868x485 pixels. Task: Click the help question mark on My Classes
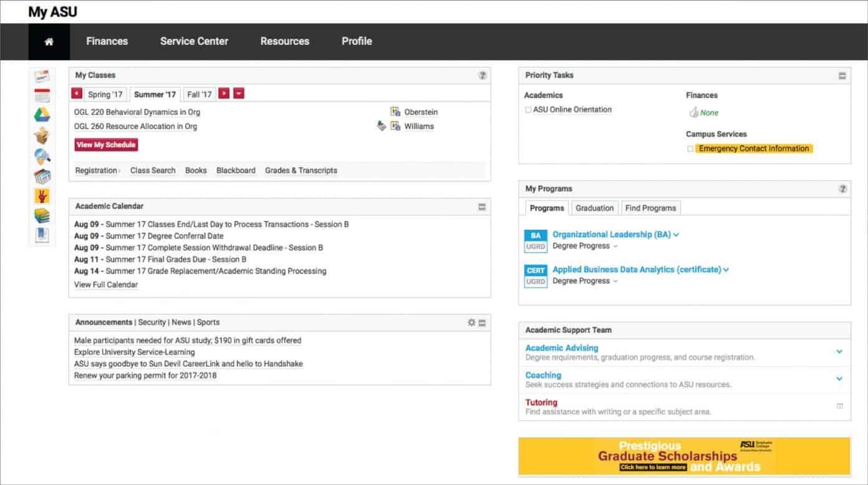pyautogui.click(x=482, y=75)
